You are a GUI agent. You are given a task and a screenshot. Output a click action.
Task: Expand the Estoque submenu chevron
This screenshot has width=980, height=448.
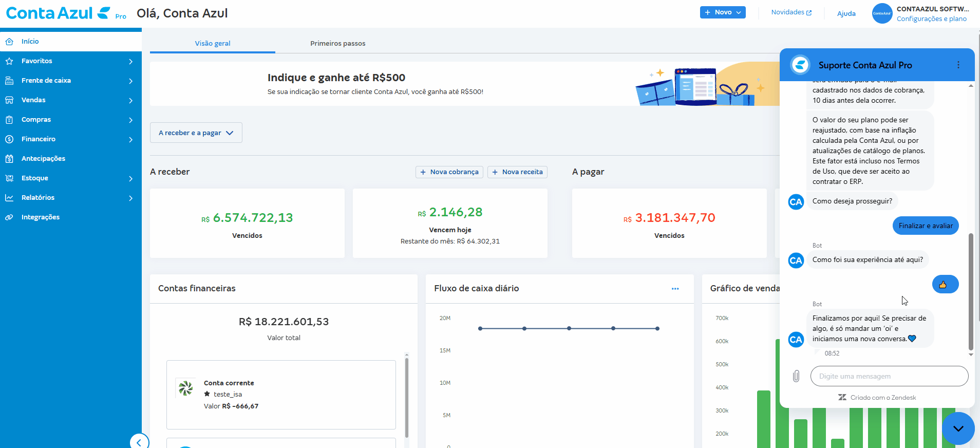pos(131,179)
